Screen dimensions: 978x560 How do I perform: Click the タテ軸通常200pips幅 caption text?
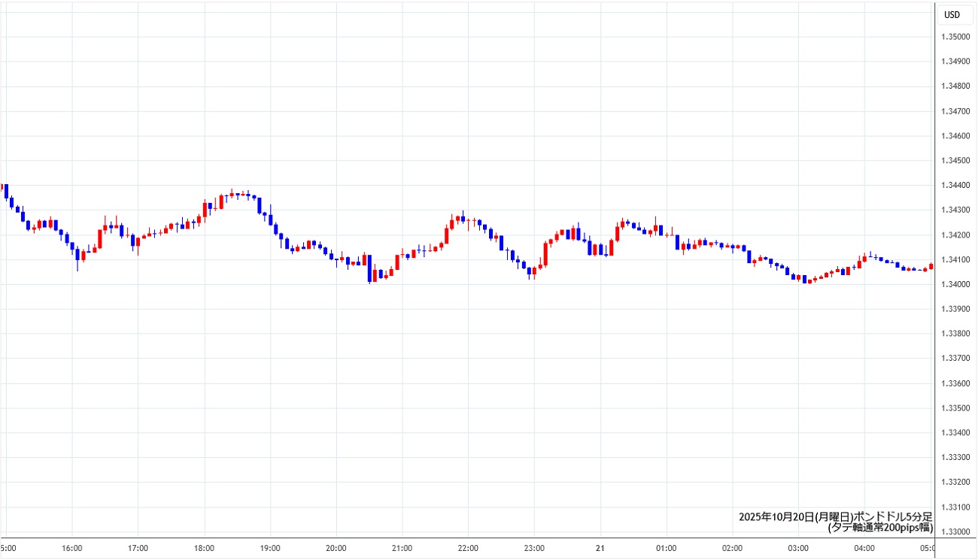880,528
